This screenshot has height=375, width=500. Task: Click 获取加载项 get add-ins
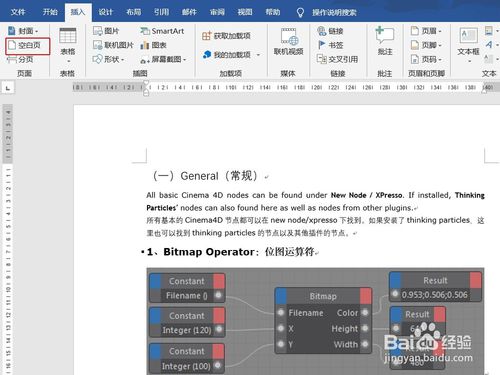click(x=226, y=36)
